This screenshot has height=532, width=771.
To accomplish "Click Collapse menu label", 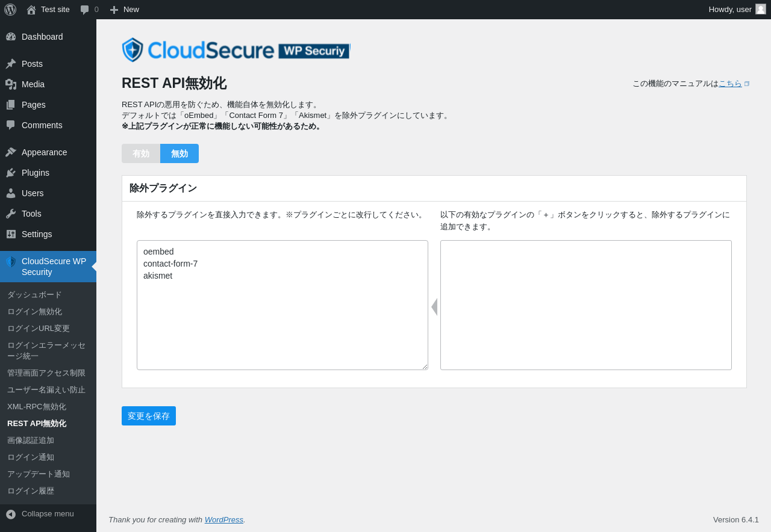I will pos(48,514).
